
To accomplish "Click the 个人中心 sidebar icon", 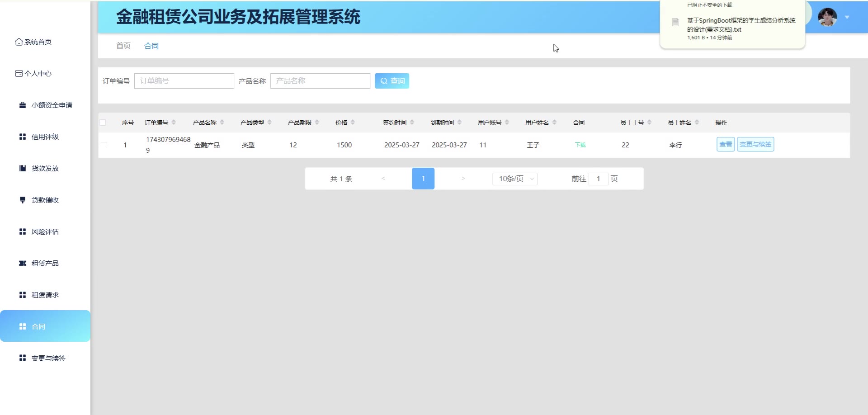I will [x=19, y=73].
